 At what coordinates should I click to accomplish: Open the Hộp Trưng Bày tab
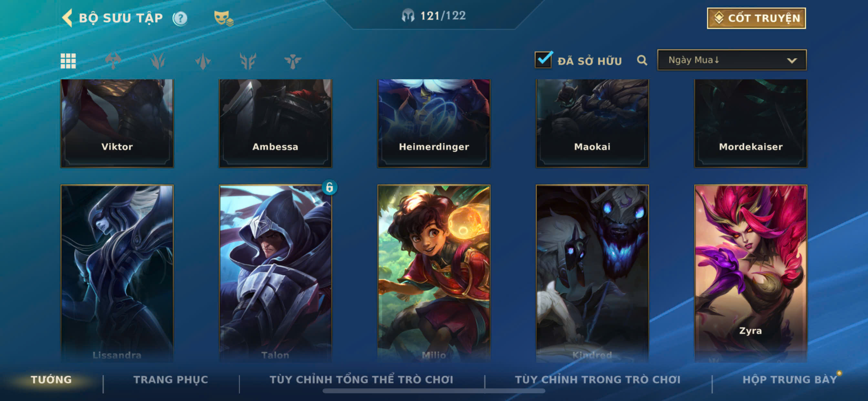(790, 379)
